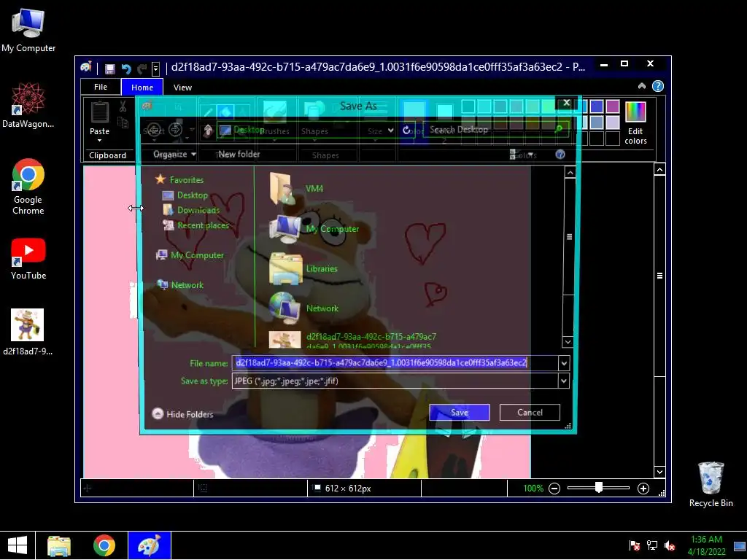Select the d2f18ad7 image file in list

(352, 340)
